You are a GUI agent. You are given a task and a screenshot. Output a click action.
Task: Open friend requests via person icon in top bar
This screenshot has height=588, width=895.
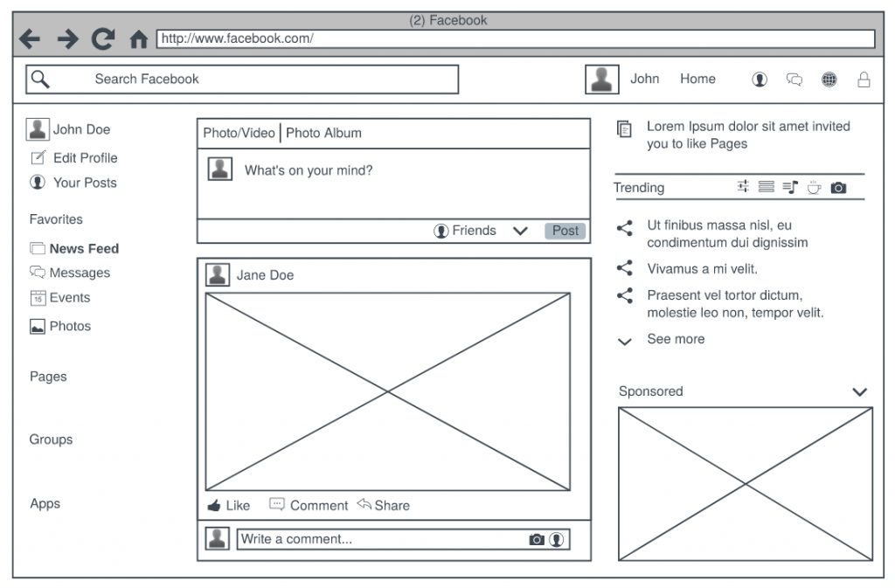(760, 79)
